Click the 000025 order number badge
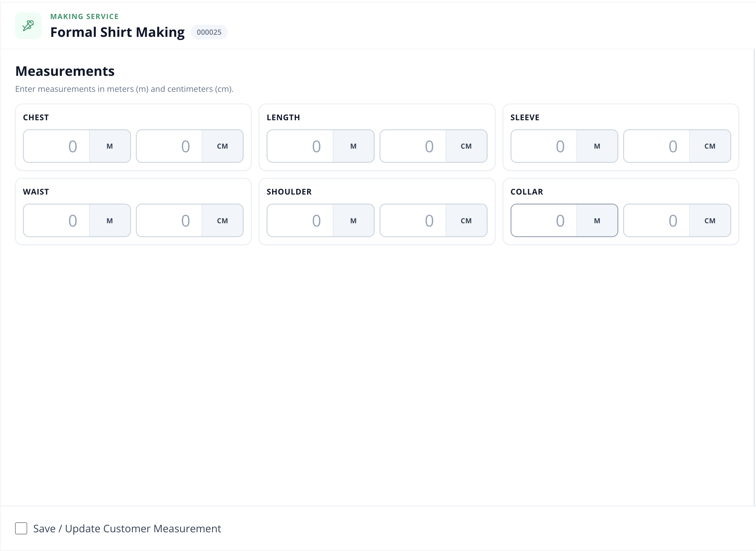The height and width of the screenshot is (551, 756). click(209, 32)
